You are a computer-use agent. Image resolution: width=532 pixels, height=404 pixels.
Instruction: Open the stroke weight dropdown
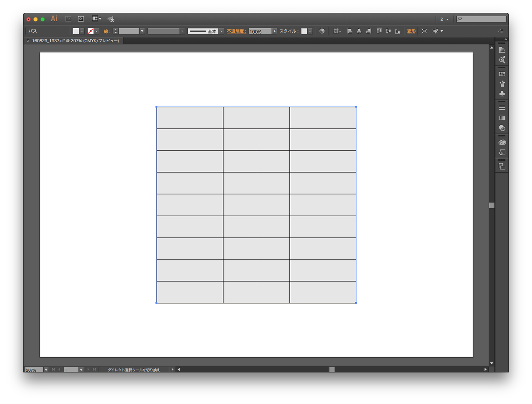[142, 31]
